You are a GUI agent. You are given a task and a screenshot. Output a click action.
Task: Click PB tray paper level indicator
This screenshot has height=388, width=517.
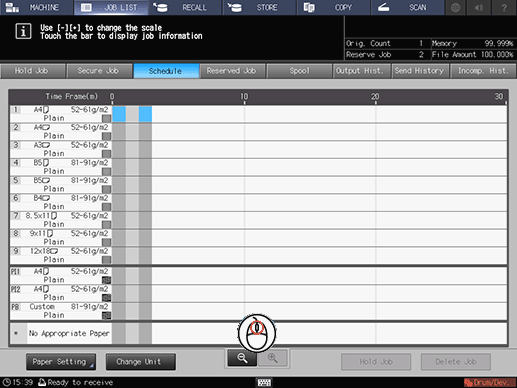point(106,316)
